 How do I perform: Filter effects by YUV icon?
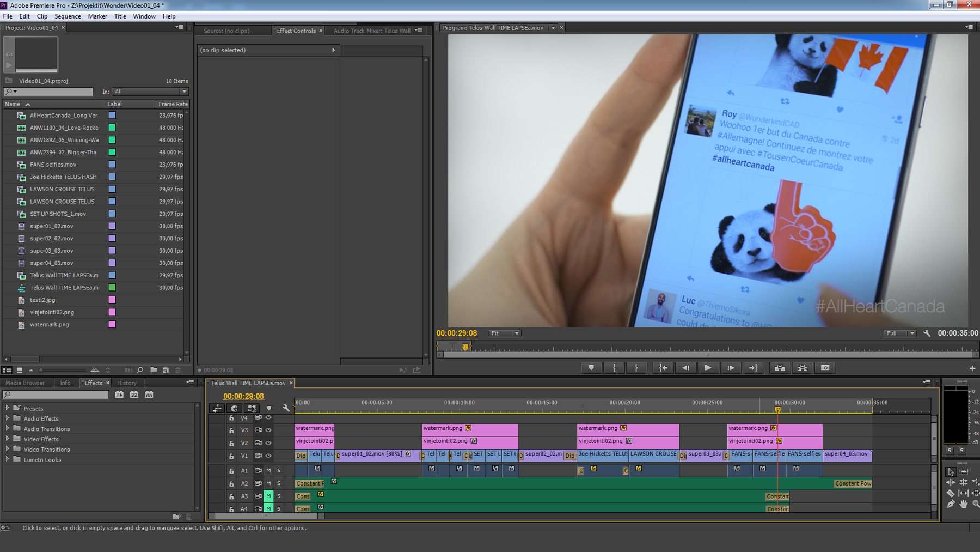pyautogui.click(x=149, y=395)
